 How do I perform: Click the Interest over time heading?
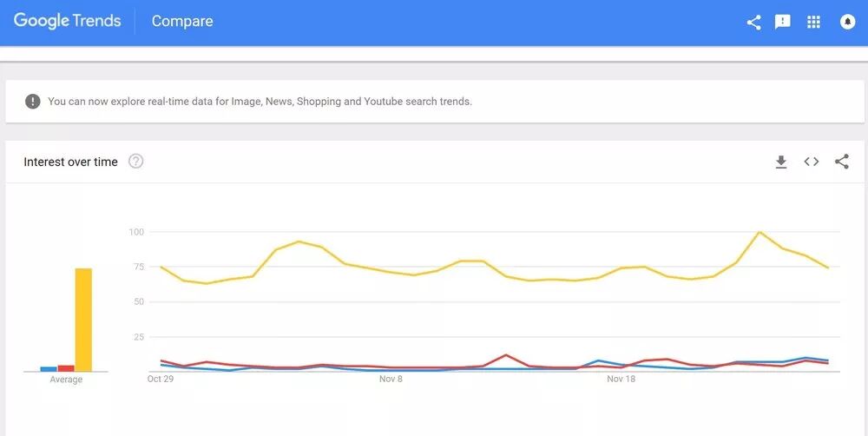[x=70, y=162]
